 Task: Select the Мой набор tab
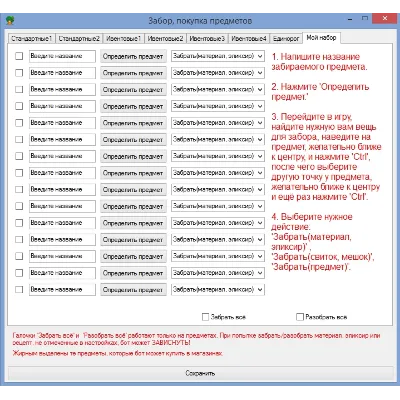click(x=321, y=38)
